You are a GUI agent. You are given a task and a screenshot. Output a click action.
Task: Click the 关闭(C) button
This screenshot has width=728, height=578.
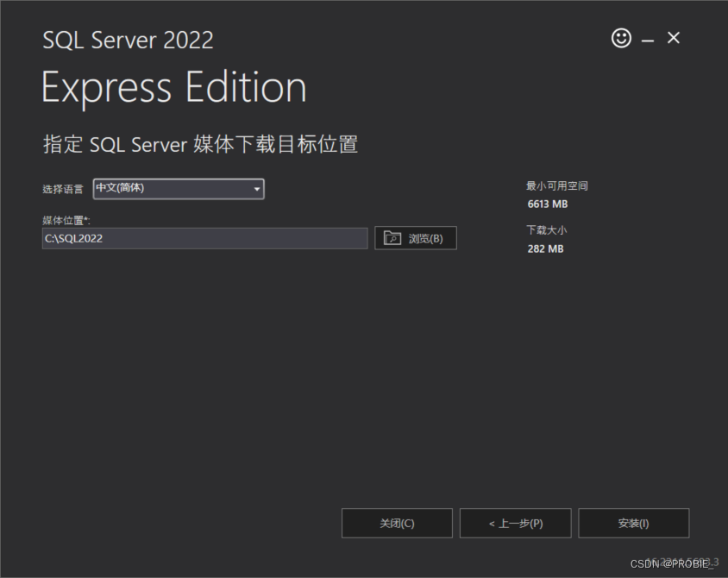coord(397,523)
